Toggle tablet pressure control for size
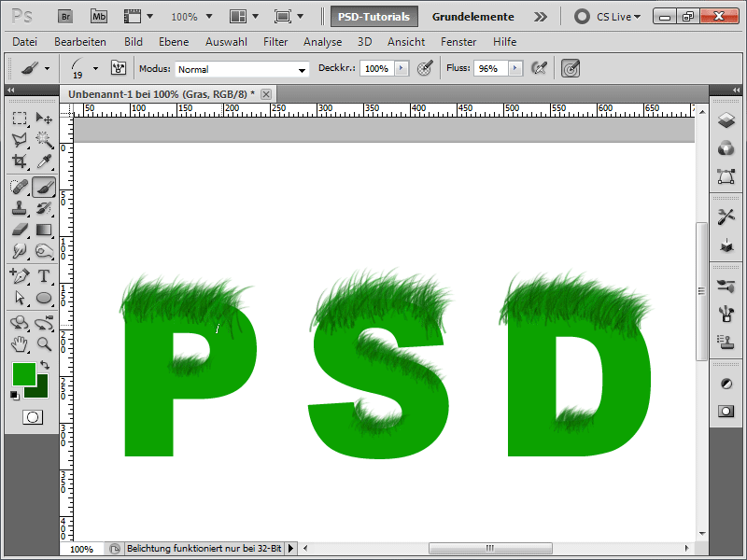This screenshot has width=747, height=560. point(571,68)
